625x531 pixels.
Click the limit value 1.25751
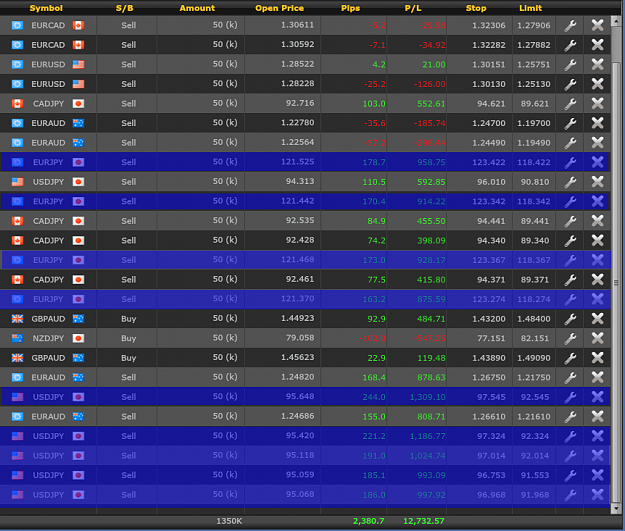pyautogui.click(x=534, y=65)
